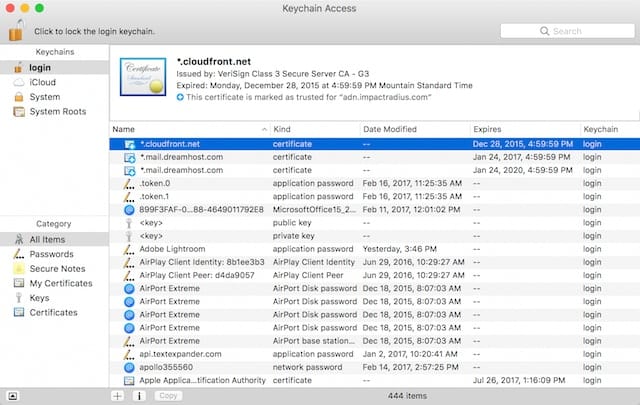Select the Certificates category

click(53, 313)
